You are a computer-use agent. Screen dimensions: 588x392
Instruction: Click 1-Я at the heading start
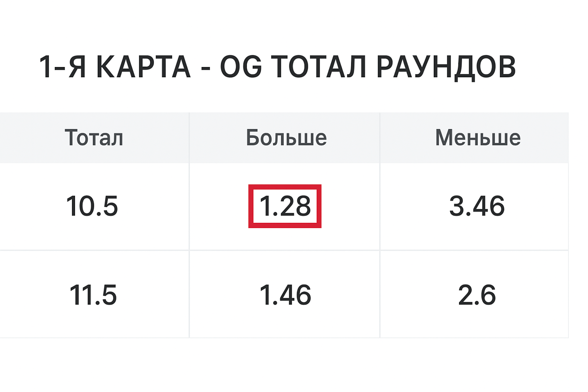click(62, 67)
